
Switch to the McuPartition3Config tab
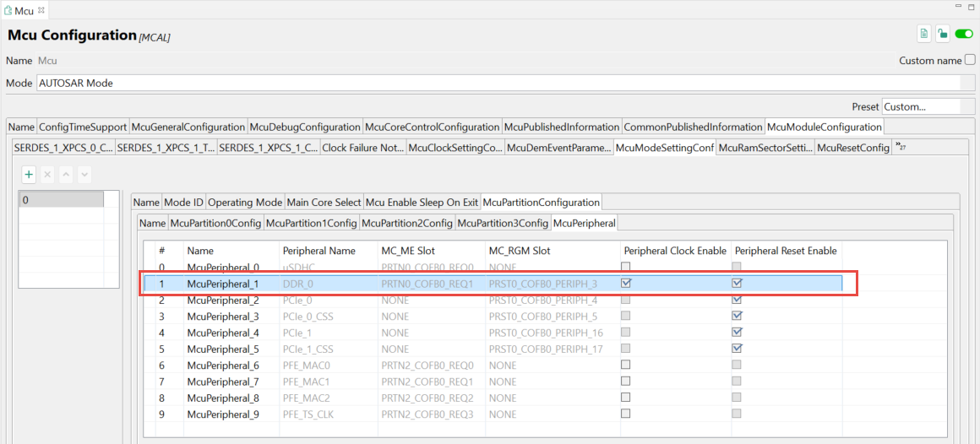click(503, 223)
